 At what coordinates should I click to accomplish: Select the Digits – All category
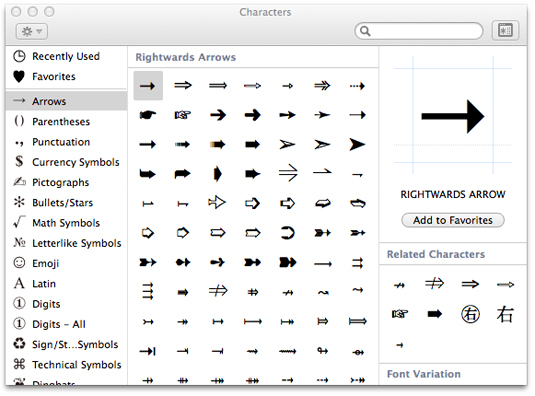66,324
